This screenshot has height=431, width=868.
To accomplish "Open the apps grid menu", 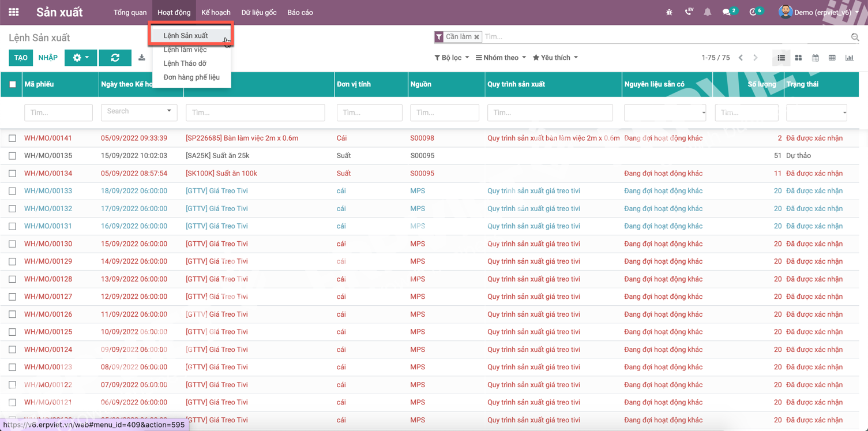I will pyautogui.click(x=13, y=12).
